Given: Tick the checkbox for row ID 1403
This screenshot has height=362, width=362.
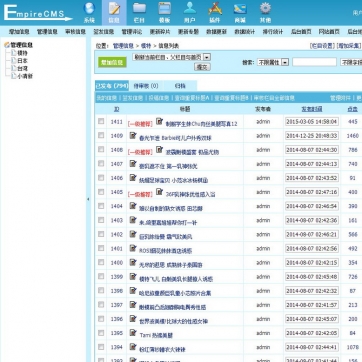Looking at the screenshot, I should [101, 220].
